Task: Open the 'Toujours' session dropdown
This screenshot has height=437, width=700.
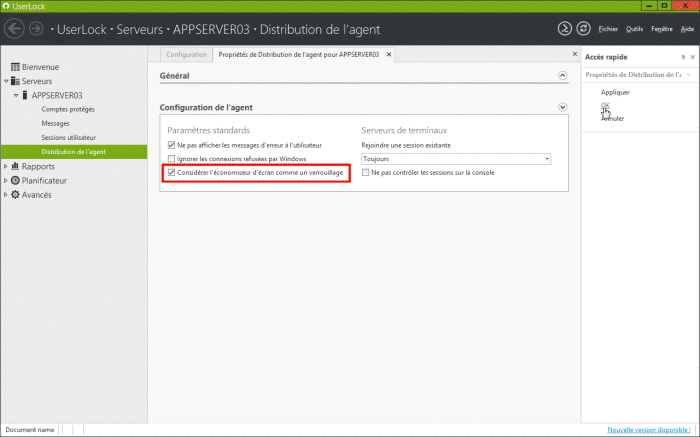Action: 456,159
